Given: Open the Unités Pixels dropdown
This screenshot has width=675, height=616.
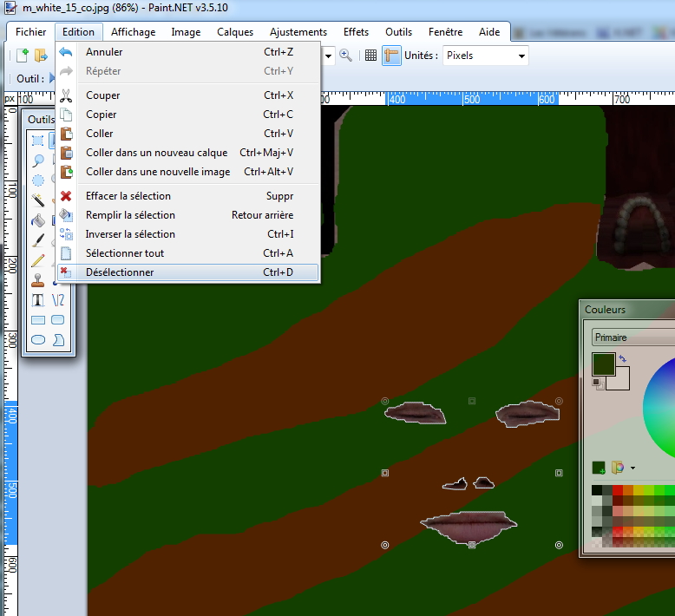Looking at the screenshot, I should coord(485,56).
